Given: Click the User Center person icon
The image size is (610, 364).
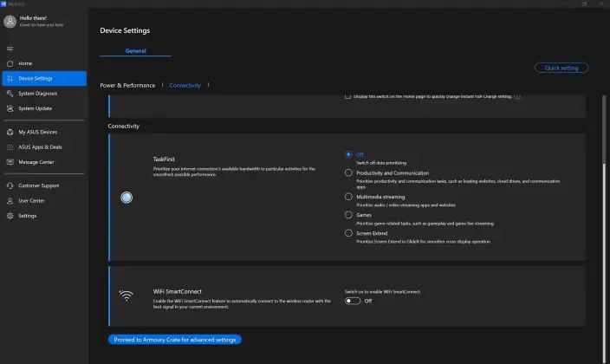Looking at the screenshot, I should click(10, 201).
